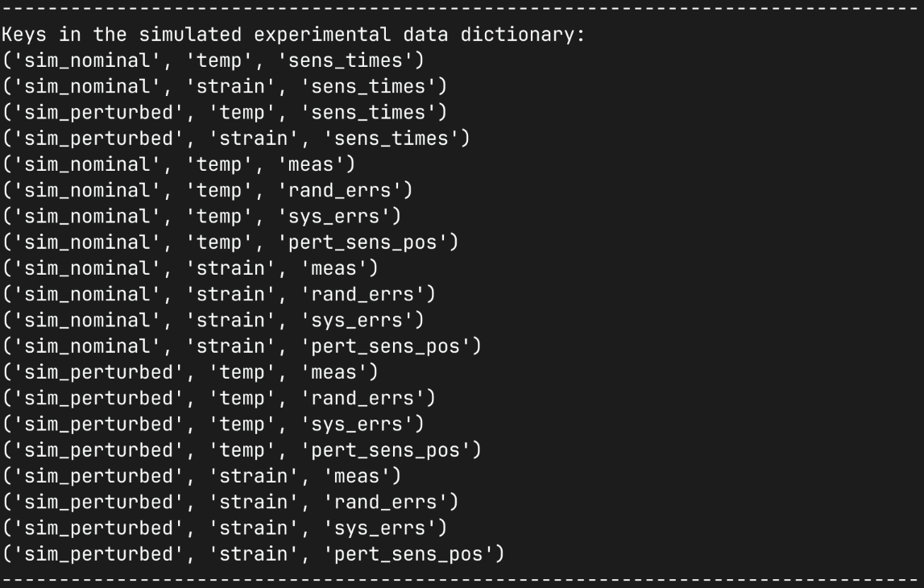924x588 pixels.
Task: Click the sim_nominal strain meas key line
Action: click(x=189, y=268)
